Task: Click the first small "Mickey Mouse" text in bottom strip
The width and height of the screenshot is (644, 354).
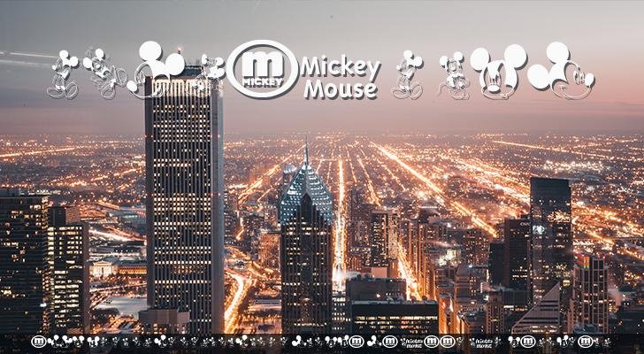Action: [x=410, y=342]
